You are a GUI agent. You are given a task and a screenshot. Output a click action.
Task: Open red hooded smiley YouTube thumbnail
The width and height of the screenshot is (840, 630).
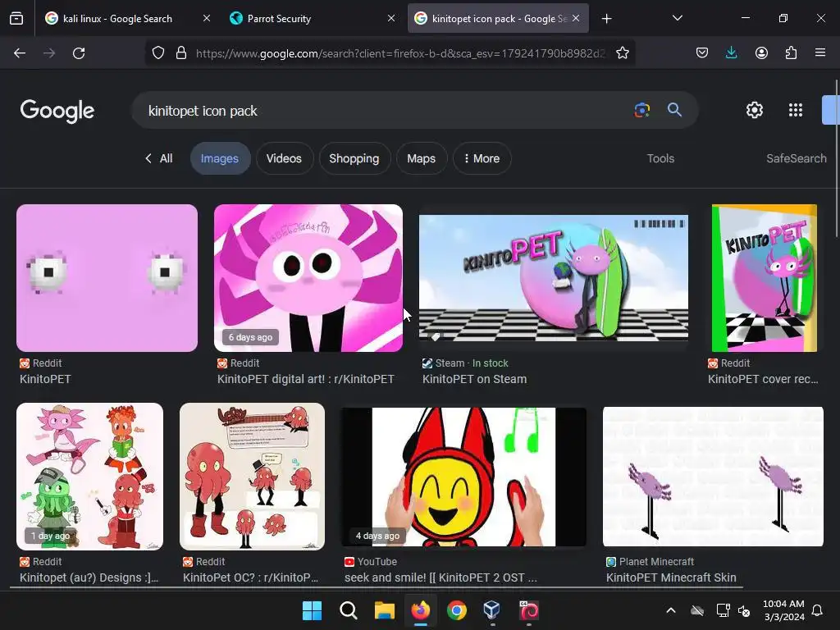464,477
